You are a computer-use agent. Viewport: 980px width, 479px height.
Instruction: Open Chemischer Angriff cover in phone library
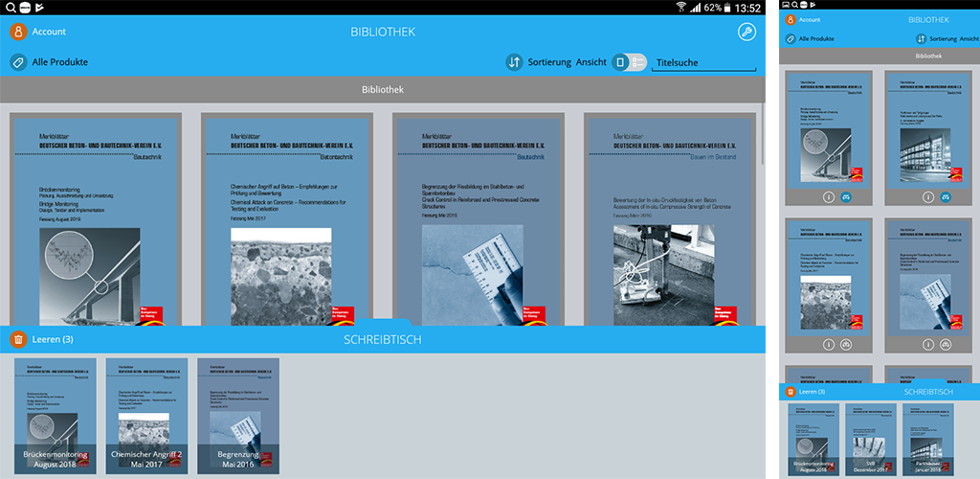pyautogui.click(x=829, y=278)
